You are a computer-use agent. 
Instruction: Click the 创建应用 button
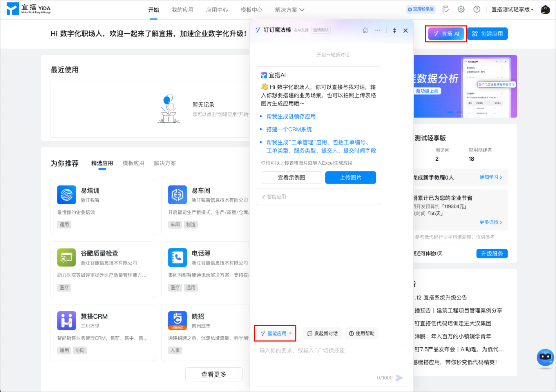[487, 34]
